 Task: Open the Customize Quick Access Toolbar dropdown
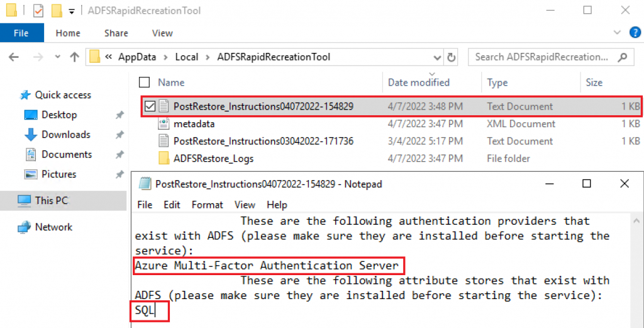[72, 11]
